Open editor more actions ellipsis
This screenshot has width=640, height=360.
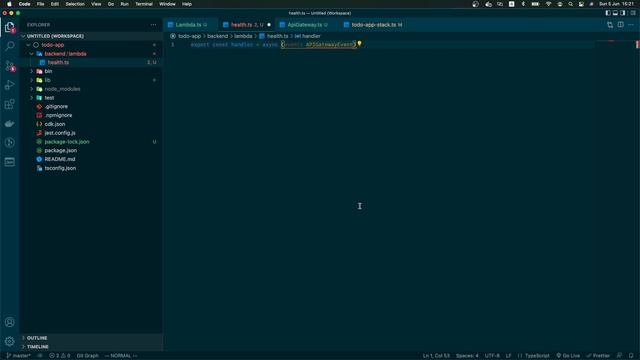pyautogui.click(x=631, y=25)
